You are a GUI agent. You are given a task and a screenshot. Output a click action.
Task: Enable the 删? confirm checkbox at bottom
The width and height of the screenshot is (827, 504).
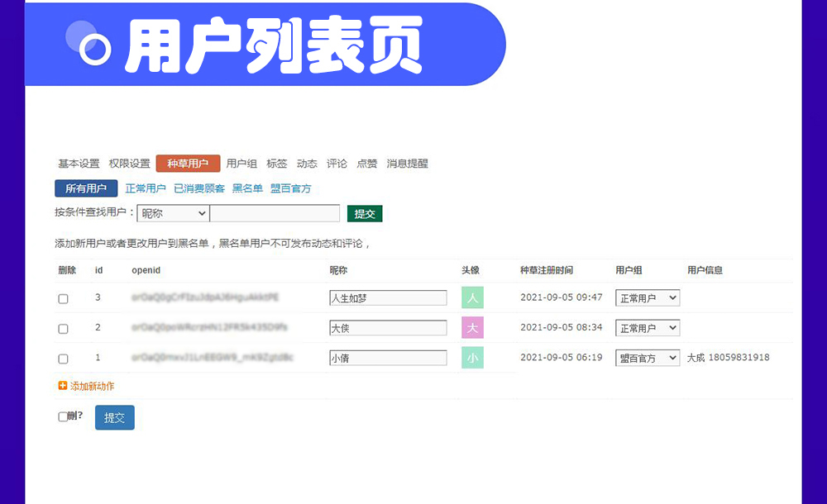tap(63, 417)
